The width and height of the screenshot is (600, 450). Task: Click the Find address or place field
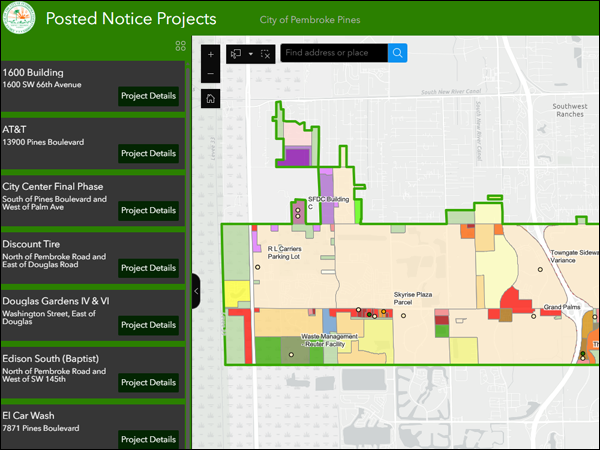tap(333, 53)
